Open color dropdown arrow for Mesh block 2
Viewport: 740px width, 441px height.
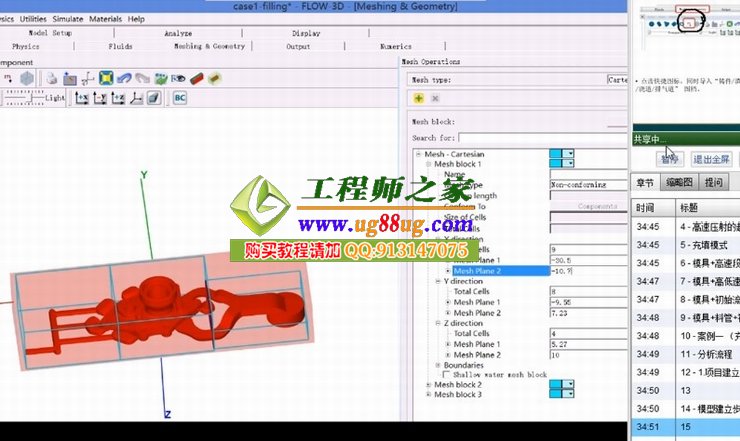pos(570,384)
